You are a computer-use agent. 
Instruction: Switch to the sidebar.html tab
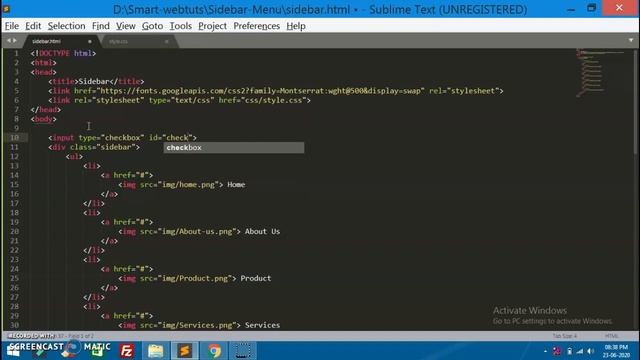60,41
